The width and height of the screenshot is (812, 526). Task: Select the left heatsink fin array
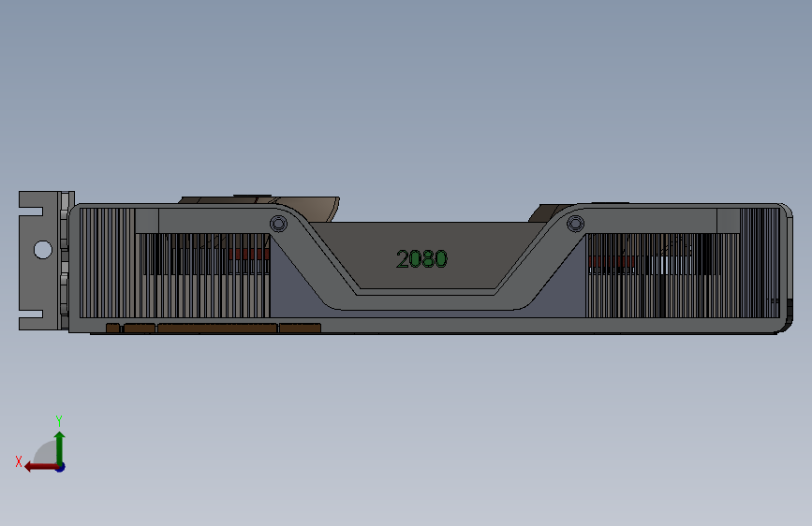(x=174, y=262)
